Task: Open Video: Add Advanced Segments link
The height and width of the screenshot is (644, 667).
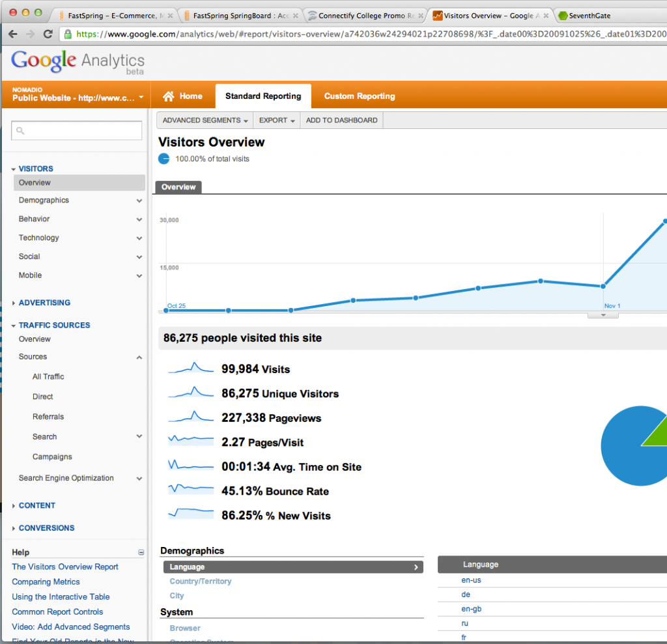Action: (x=70, y=627)
